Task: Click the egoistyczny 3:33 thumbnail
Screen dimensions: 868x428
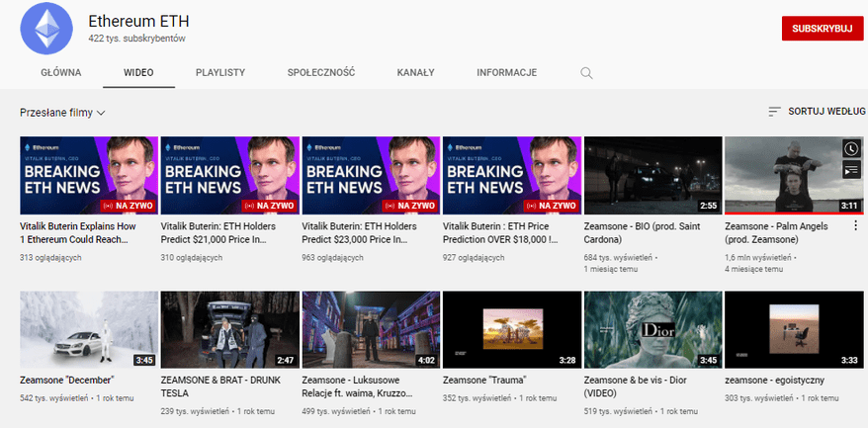Action: click(794, 330)
